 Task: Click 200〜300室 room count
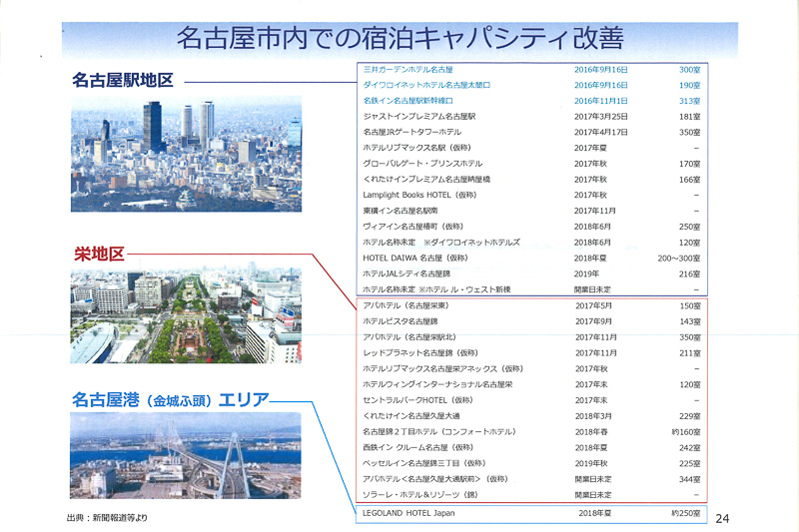(679, 259)
